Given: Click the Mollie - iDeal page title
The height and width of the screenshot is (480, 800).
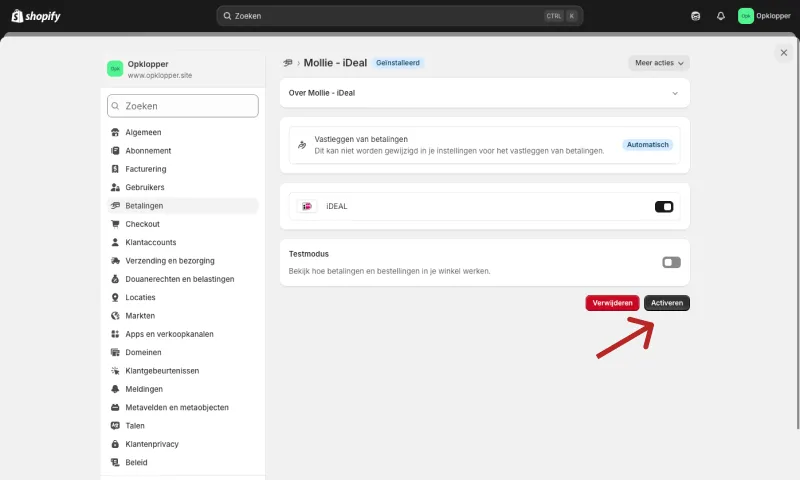Looking at the screenshot, I should click(335, 63).
